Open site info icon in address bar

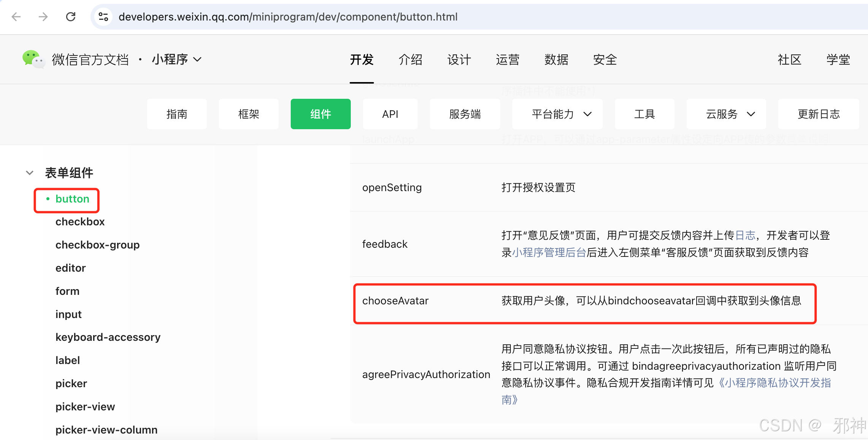(x=103, y=17)
